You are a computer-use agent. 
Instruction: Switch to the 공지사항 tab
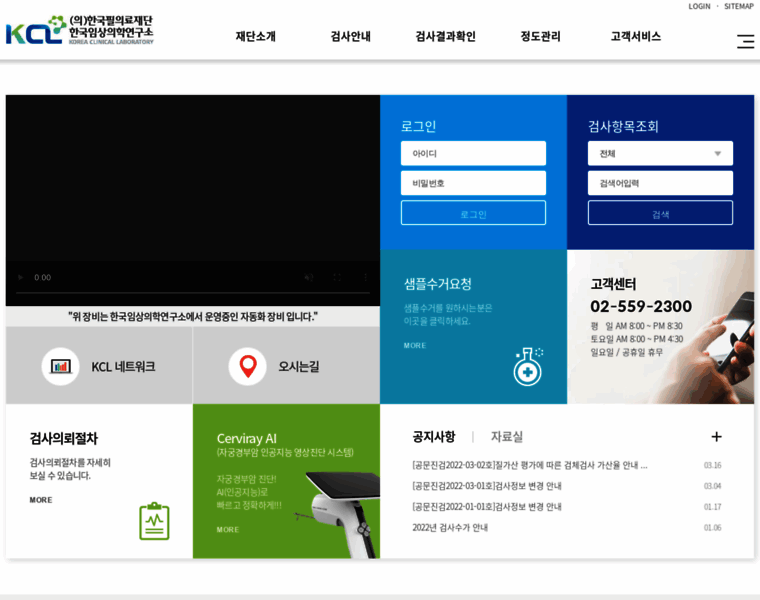tap(434, 437)
